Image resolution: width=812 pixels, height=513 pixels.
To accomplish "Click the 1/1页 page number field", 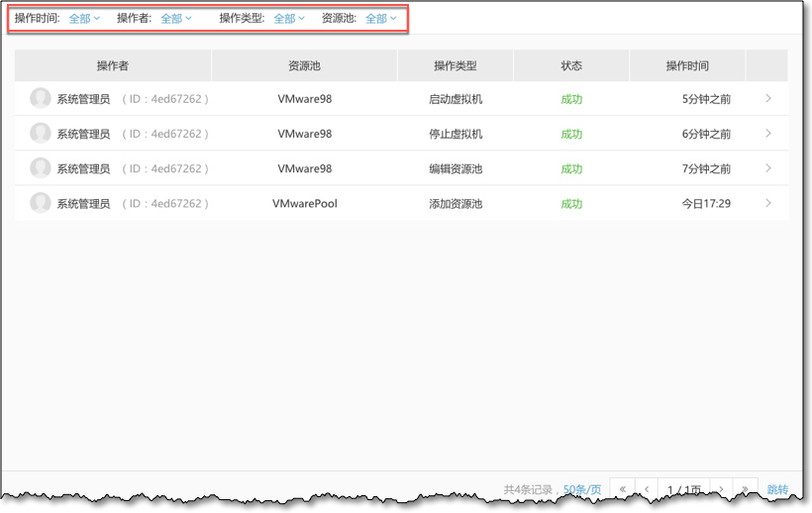I will 683,489.
